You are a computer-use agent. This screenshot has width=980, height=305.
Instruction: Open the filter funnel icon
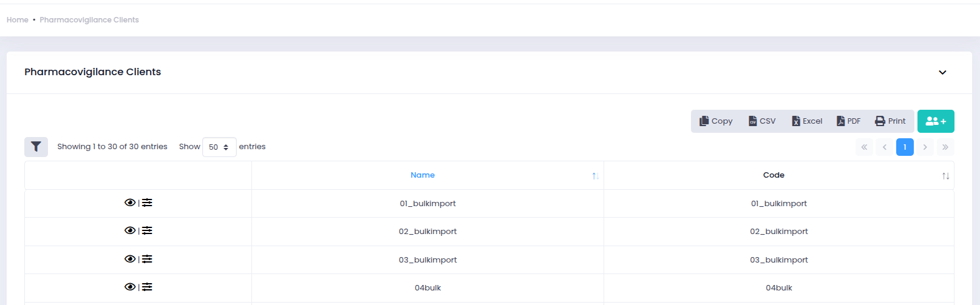(36, 147)
